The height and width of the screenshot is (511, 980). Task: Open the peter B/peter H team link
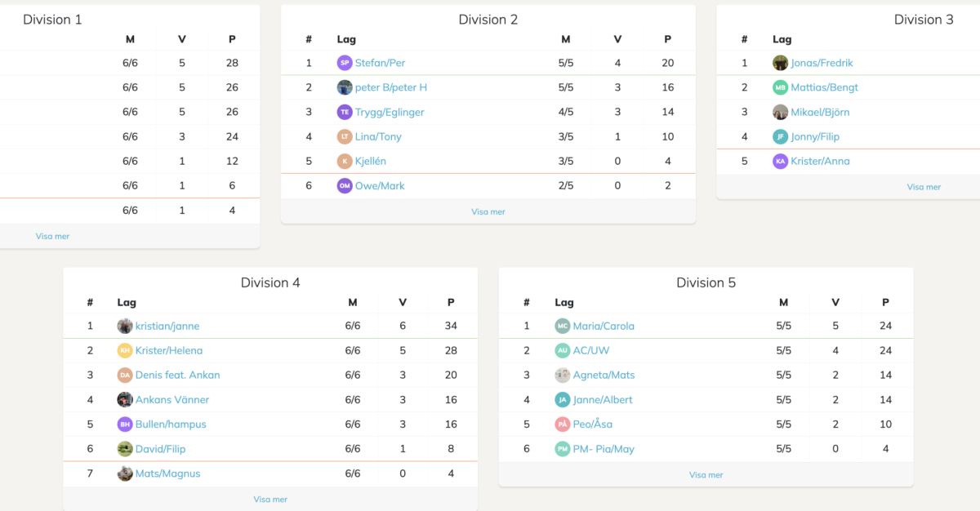click(390, 87)
